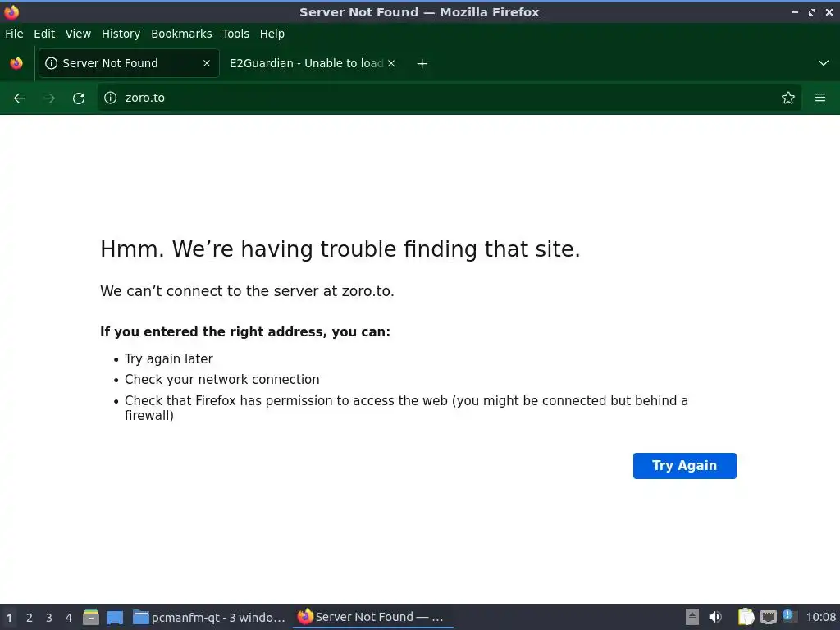This screenshot has width=840, height=630.
Task: Click the update notification tray icon
Action: coord(789,616)
